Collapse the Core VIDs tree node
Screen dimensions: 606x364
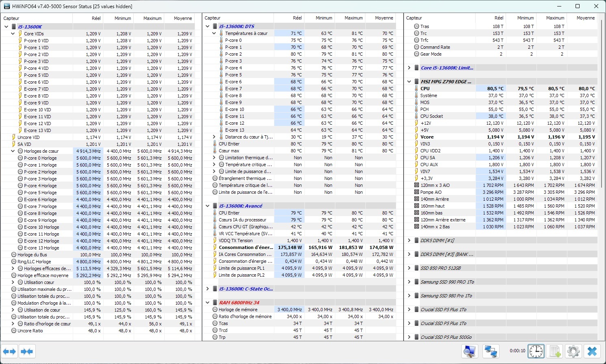point(13,34)
